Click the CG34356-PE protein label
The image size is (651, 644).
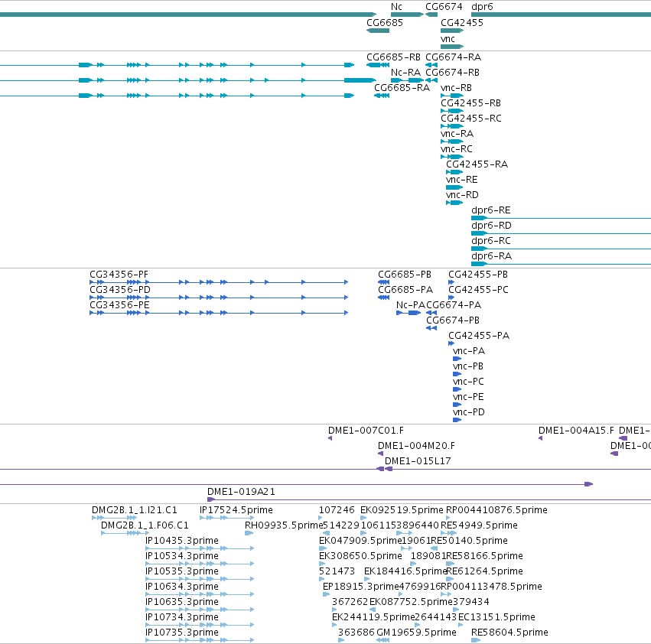pos(119,305)
